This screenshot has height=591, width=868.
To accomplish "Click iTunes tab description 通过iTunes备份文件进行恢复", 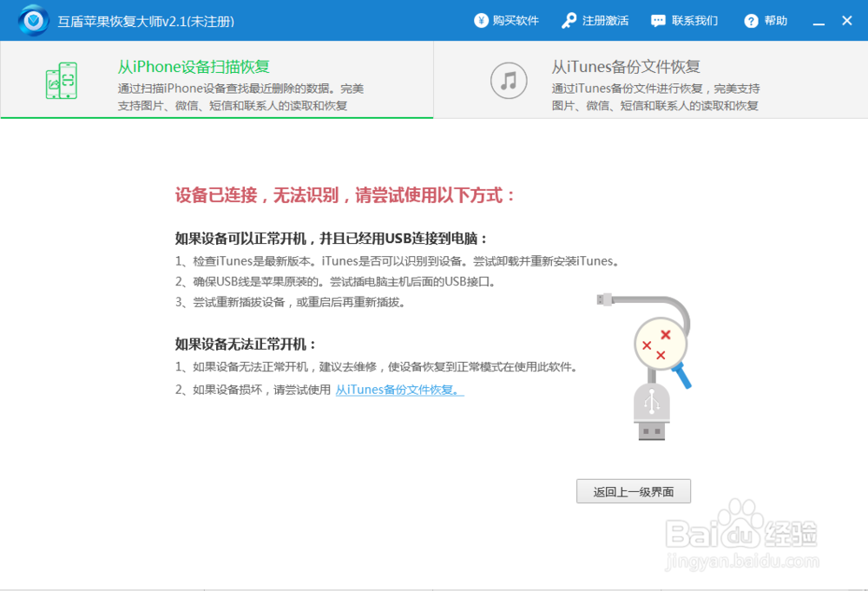I will point(656,97).
